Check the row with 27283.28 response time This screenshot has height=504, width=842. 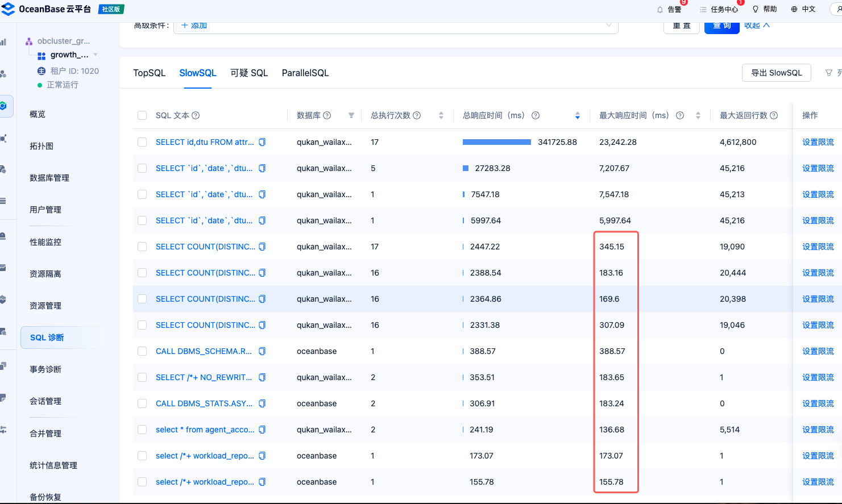(x=142, y=168)
